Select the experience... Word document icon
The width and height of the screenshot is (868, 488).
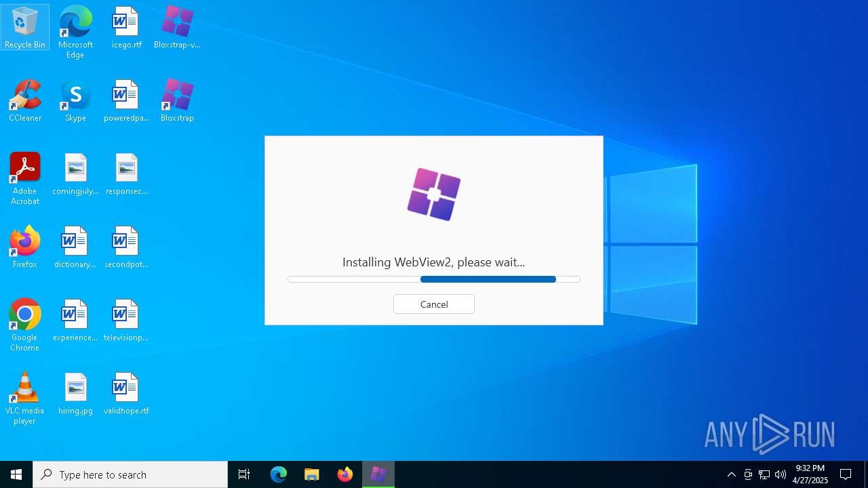[75, 321]
